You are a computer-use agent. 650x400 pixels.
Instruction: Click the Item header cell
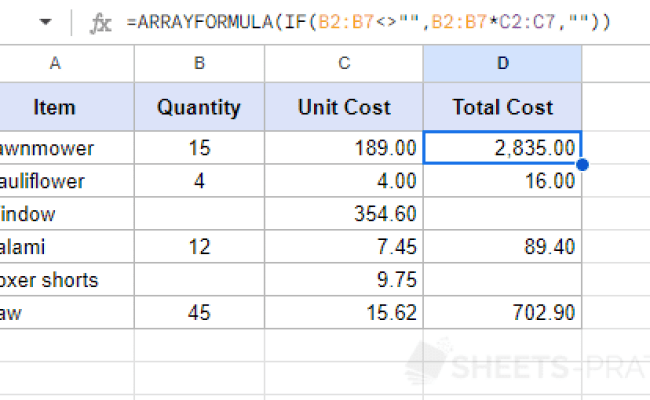67,107
